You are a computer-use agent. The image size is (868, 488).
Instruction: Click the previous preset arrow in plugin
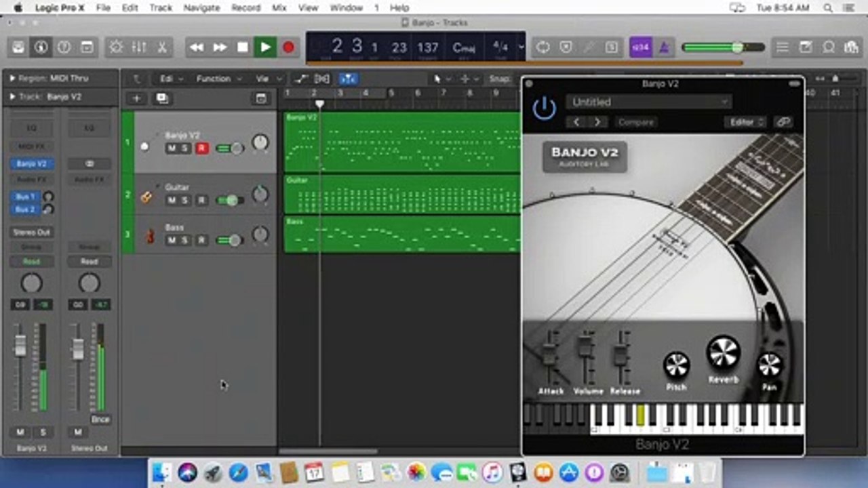[x=577, y=122]
